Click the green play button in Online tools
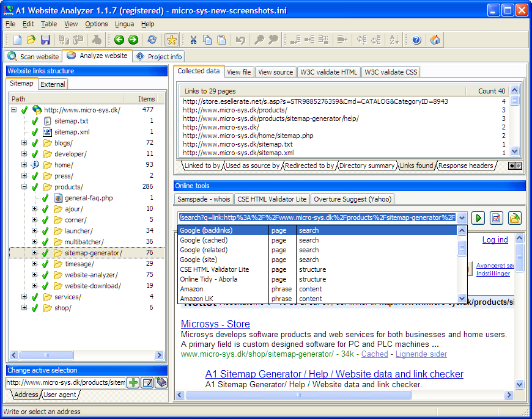Image resolution: width=532 pixels, height=419 pixels. (478, 218)
